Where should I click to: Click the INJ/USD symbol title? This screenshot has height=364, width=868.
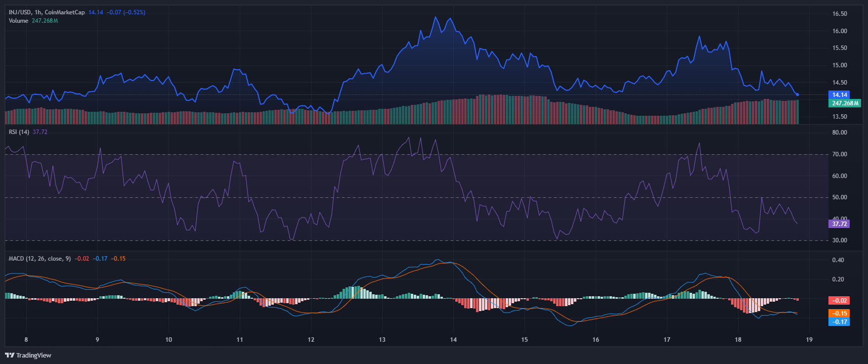point(20,12)
